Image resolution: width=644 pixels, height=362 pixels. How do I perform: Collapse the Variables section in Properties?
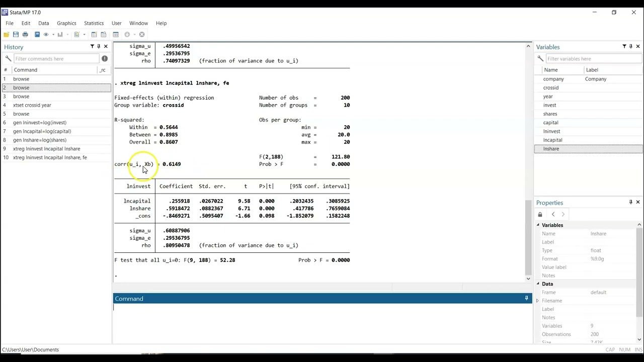point(538,225)
